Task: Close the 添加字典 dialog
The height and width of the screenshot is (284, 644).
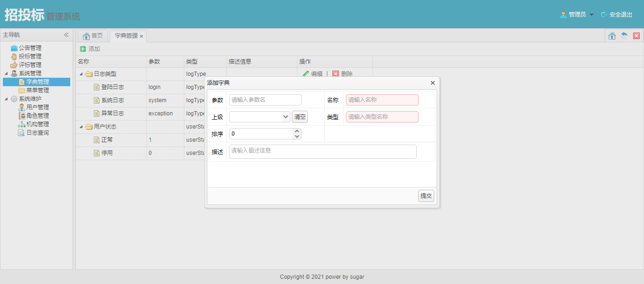Action: coord(433,83)
